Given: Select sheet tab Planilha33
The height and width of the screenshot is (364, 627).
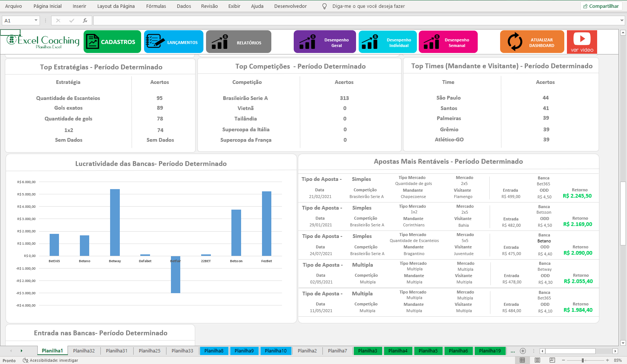Looking at the screenshot, I should [183, 351].
